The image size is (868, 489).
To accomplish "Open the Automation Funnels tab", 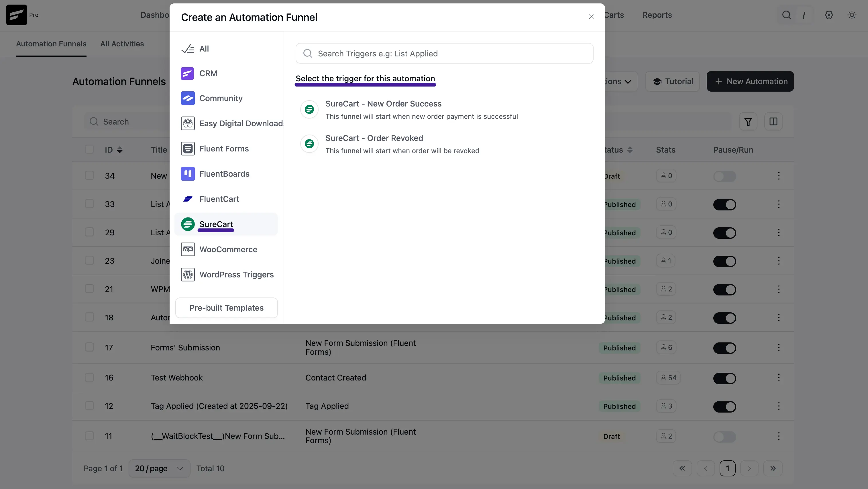I will point(51,44).
